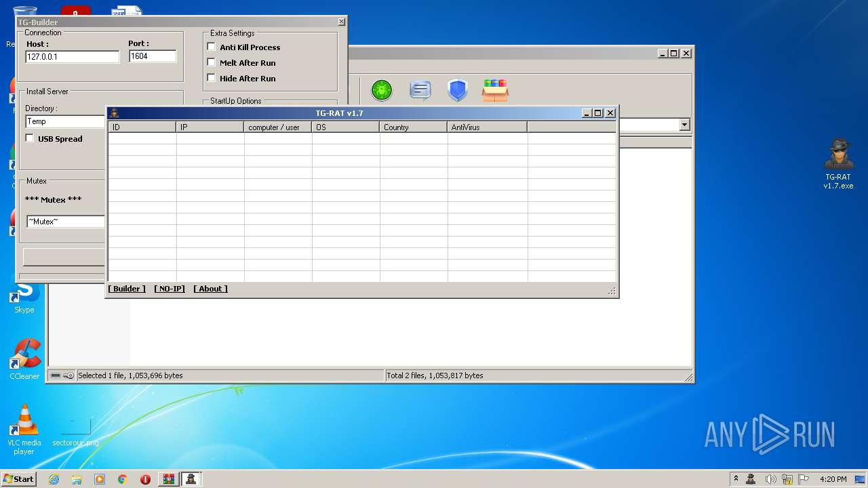Open volume control in system tray
This screenshot has width=868, height=488.
point(770,479)
